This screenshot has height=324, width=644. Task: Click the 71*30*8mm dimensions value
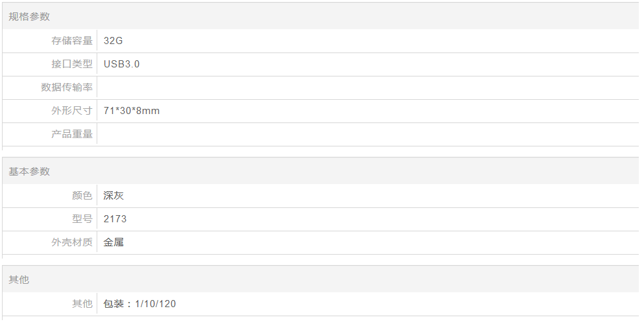tap(132, 111)
